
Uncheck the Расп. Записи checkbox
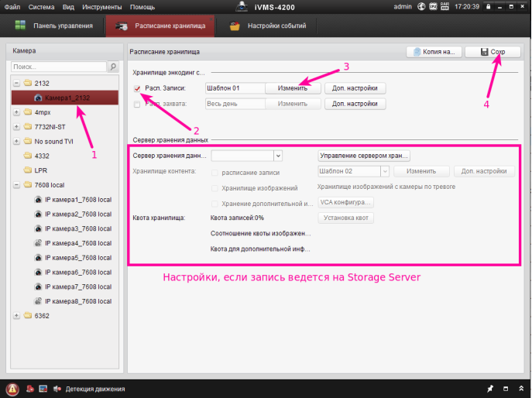[x=137, y=88]
